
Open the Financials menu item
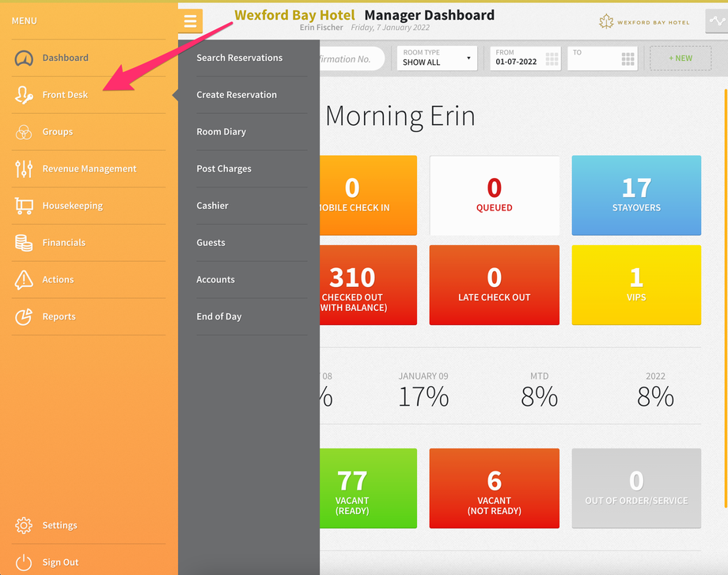pos(89,243)
